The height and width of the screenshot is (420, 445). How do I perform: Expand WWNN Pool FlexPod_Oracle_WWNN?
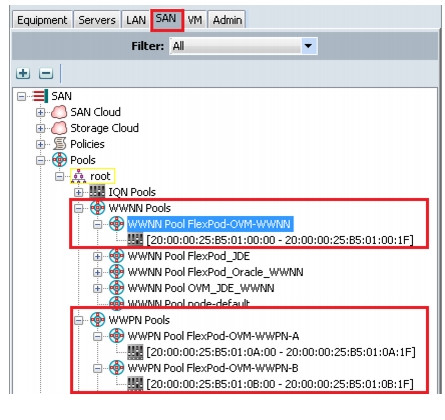98,272
